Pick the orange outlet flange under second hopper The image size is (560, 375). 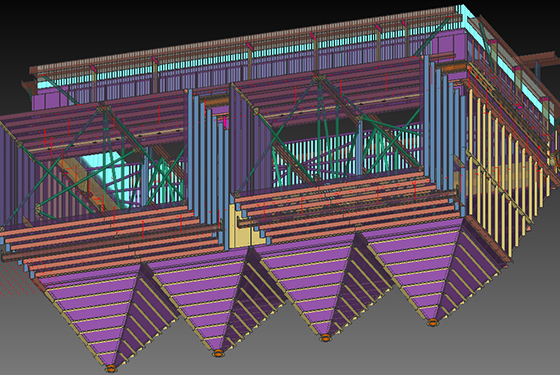[218, 354]
